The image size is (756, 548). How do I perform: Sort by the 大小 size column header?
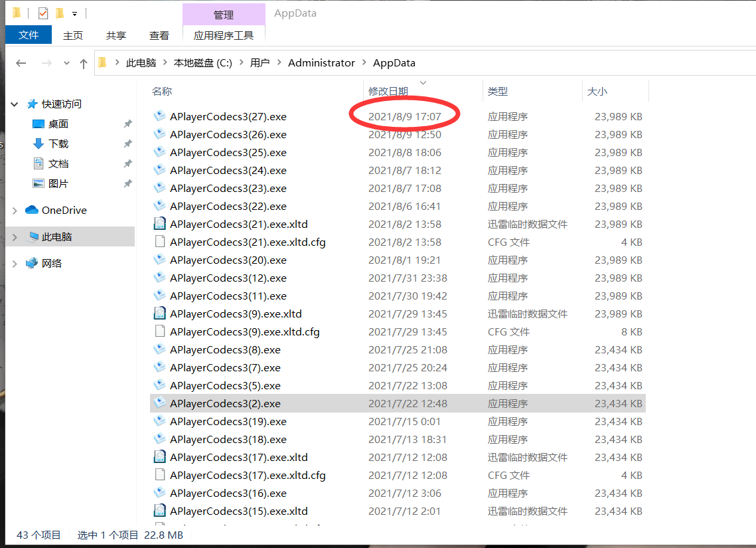[597, 91]
